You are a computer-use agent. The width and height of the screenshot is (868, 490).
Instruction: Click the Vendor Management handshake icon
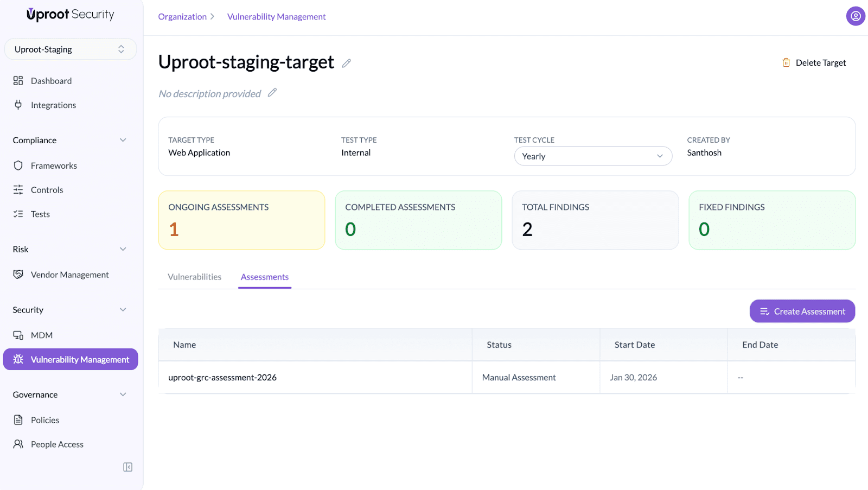18,275
